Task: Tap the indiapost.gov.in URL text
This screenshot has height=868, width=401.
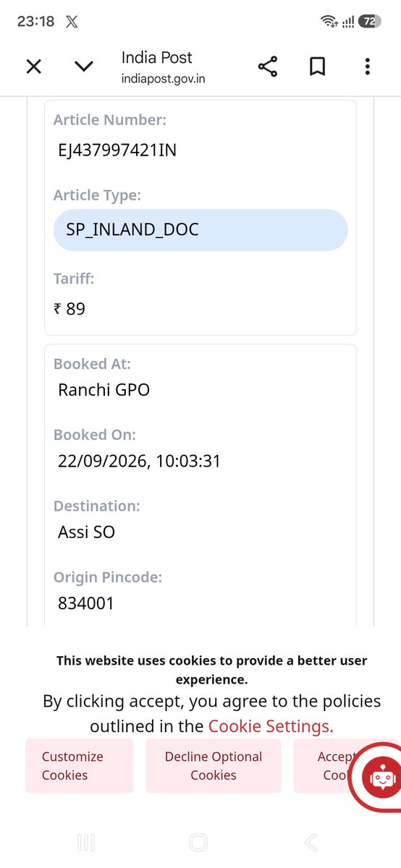Action: click(163, 79)
